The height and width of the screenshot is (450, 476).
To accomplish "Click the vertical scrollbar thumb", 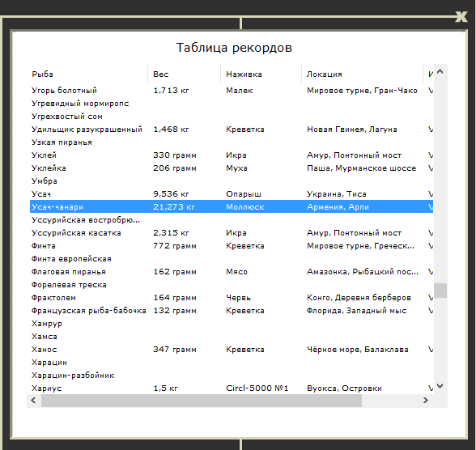I will [x=440, y=291].
